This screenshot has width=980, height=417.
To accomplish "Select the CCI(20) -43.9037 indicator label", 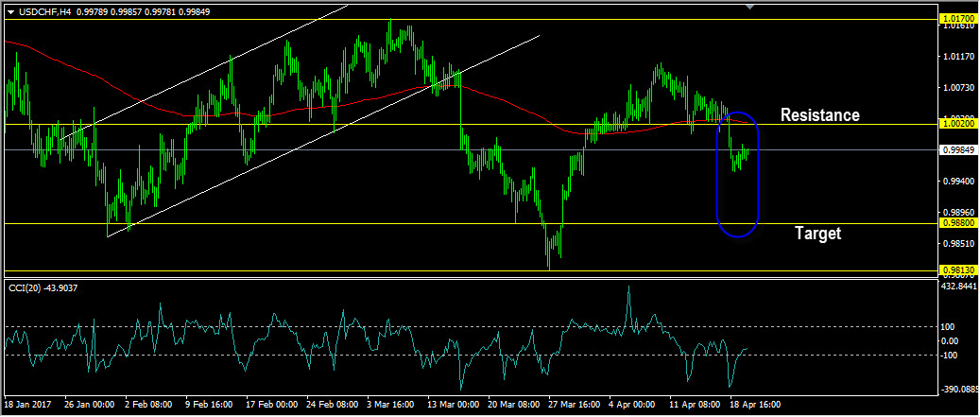I will tap(45, 287).
